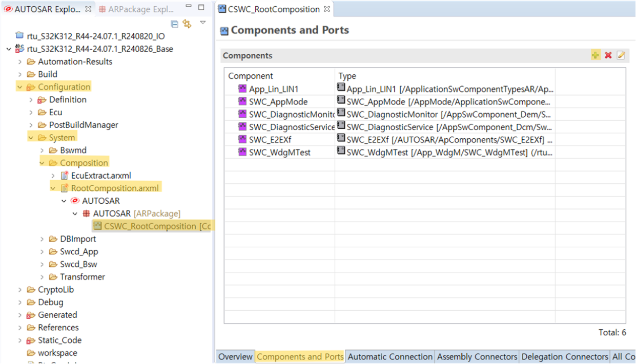
Task: Open the Components and Ports bottom tab
Action: click(300, 357)
